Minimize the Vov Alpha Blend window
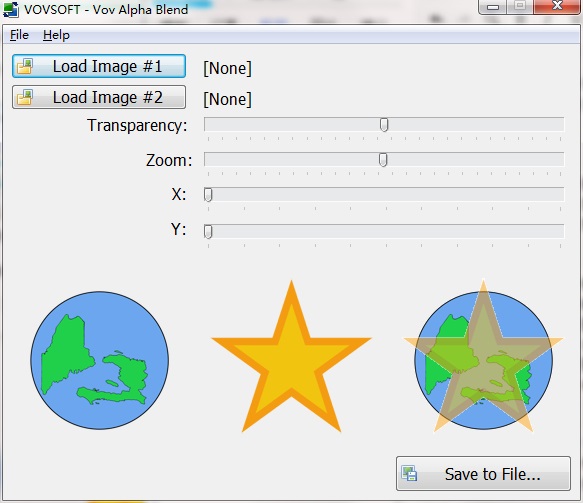The width and height of the screenshot is (583, 503). tap(493, 7)
